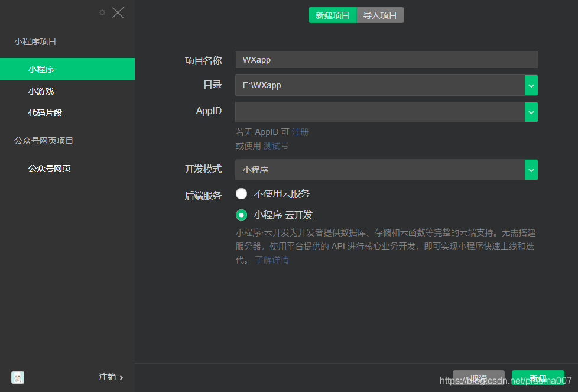The image size is (578, 392).
Task: Enable 小程序·云开发 backend service
Action: [241, 215]
